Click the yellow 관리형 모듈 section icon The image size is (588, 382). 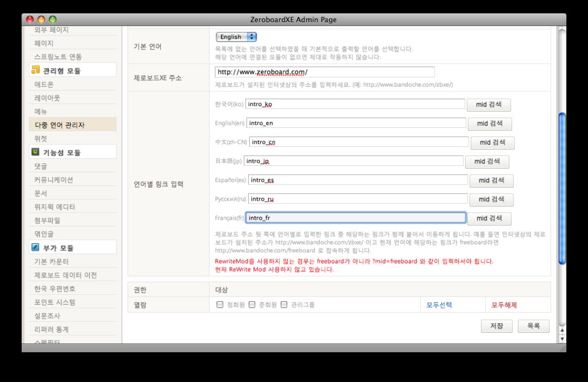point(36,69)
